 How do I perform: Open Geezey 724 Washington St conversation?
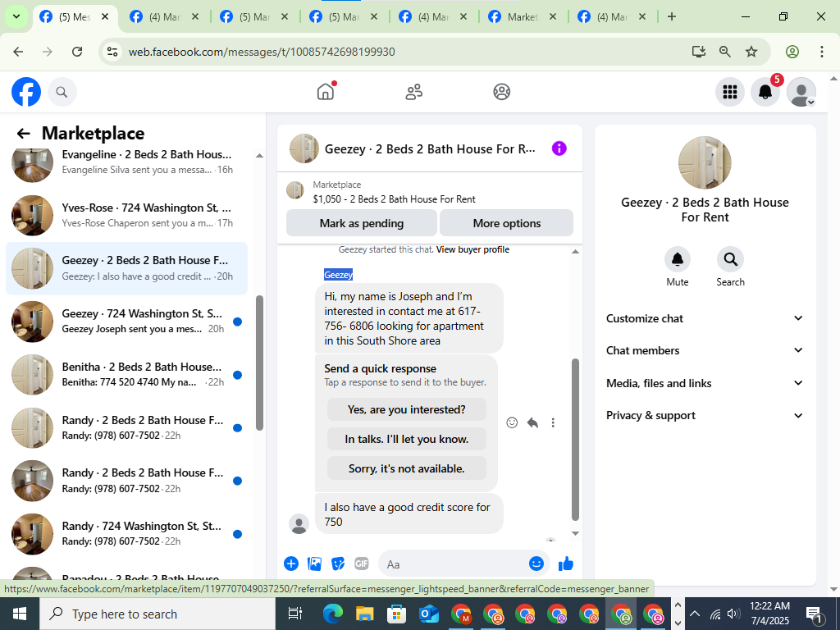[127, 322]
